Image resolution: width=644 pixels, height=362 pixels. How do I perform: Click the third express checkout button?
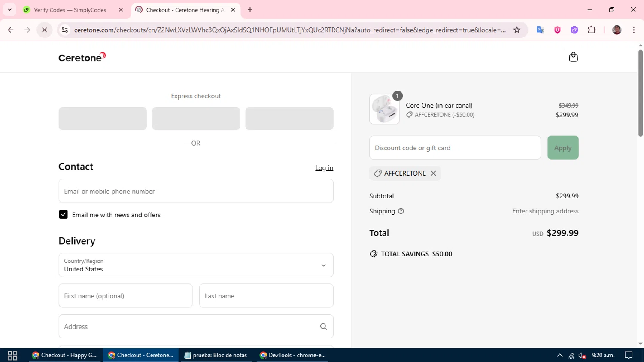(289, 119)
